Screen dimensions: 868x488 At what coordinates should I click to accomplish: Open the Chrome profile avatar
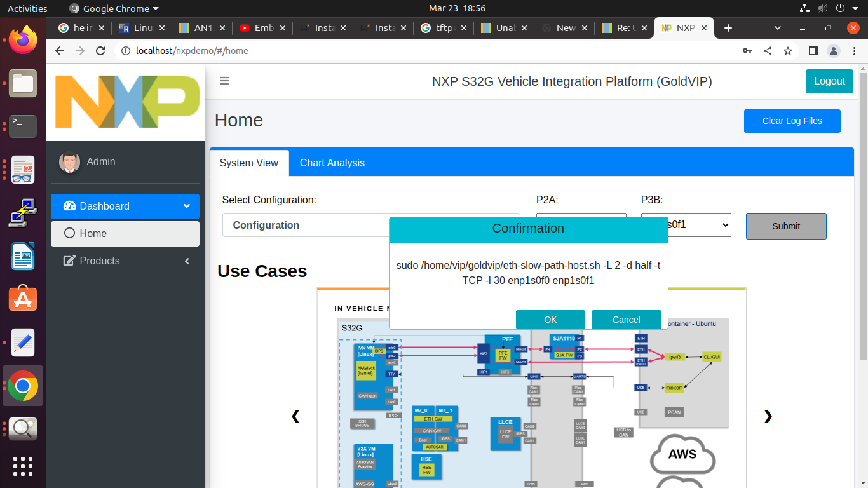[833, 51]
